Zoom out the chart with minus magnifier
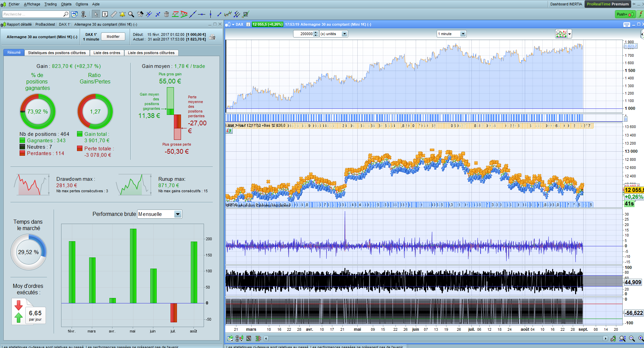Image resolution: width=644 pixels, height=348 pixels. pyautogui.click(x=632, y=339)
